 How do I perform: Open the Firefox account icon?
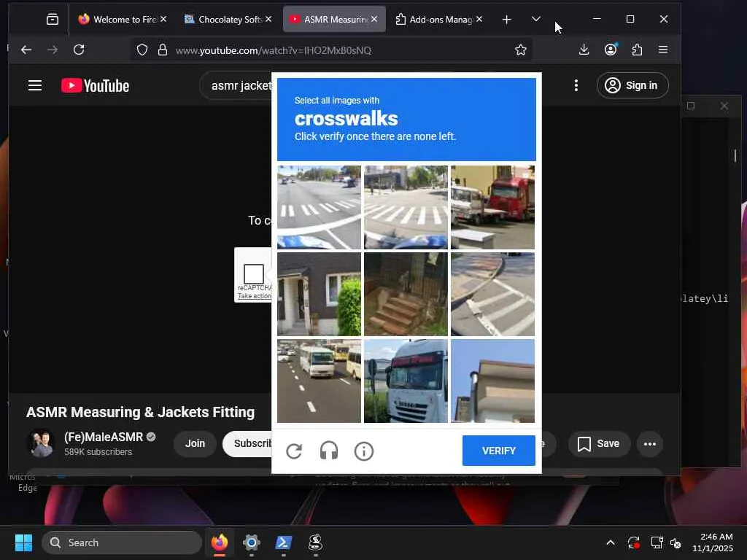pos(611,50)
